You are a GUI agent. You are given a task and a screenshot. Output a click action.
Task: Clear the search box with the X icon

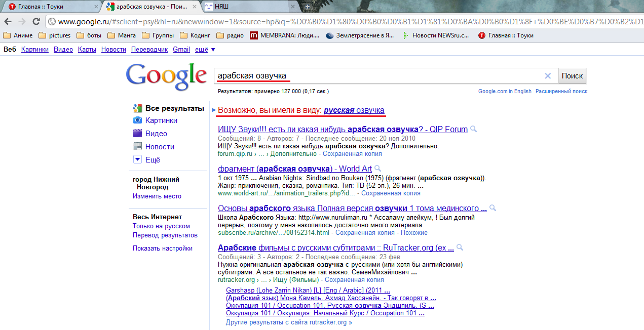coord(548,76)
